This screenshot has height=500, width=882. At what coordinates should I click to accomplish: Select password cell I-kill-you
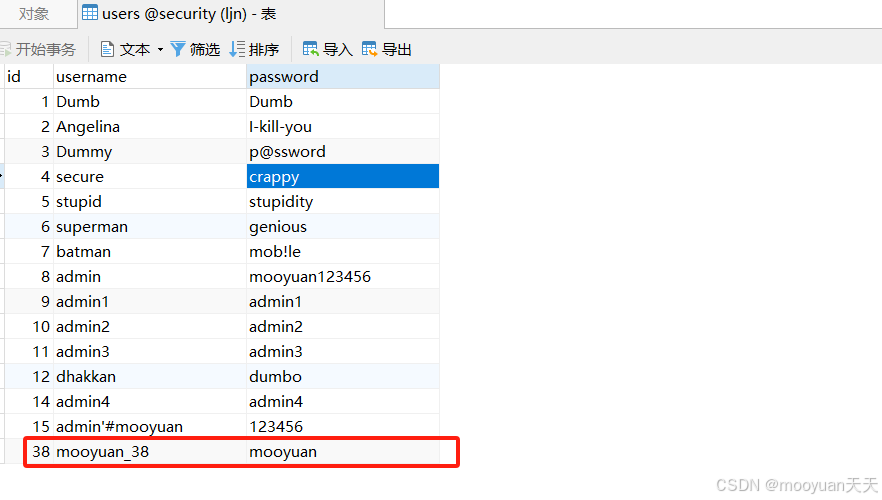[343, 127]
